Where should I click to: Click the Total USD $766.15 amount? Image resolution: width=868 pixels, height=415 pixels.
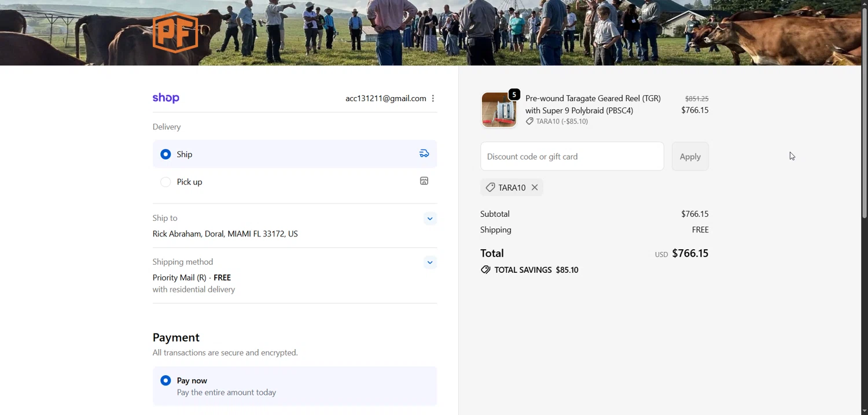click(x=682, y=253)
